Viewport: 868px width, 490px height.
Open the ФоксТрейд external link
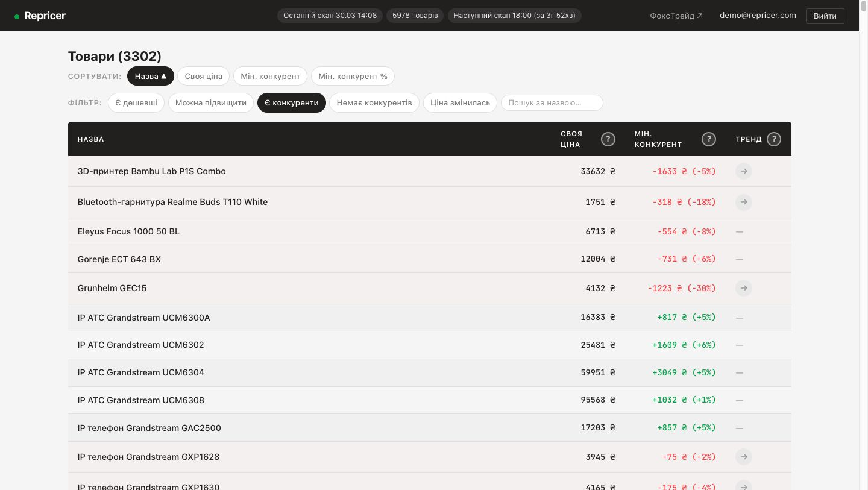pos(676,16)
